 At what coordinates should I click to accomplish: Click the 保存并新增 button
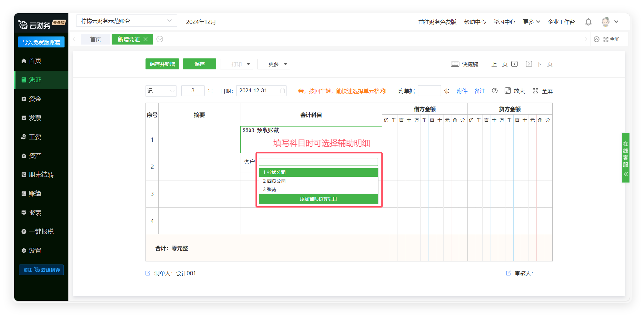tap(162, 64)
